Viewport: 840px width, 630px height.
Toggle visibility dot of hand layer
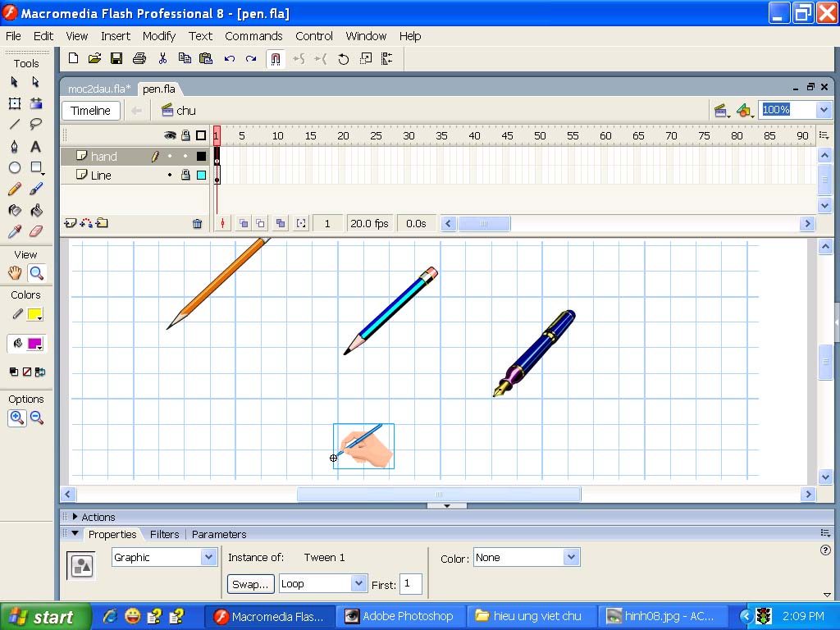pyautogui.click(x=170, y=157)
